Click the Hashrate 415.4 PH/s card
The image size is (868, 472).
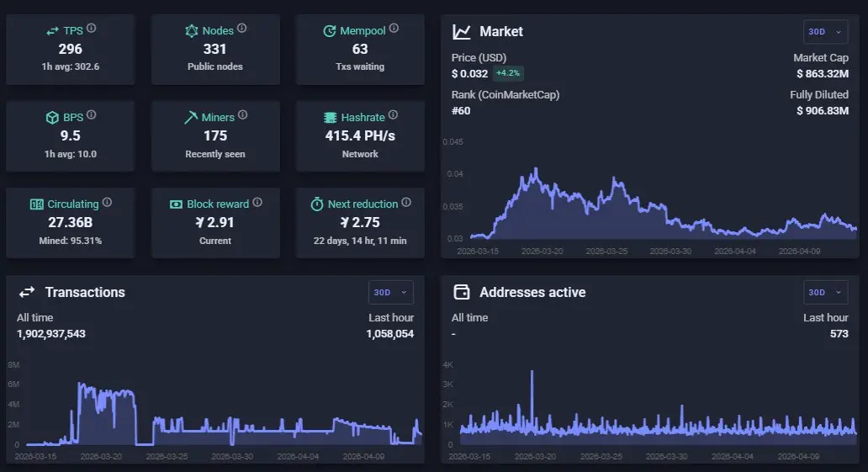(x=360, y=135)
